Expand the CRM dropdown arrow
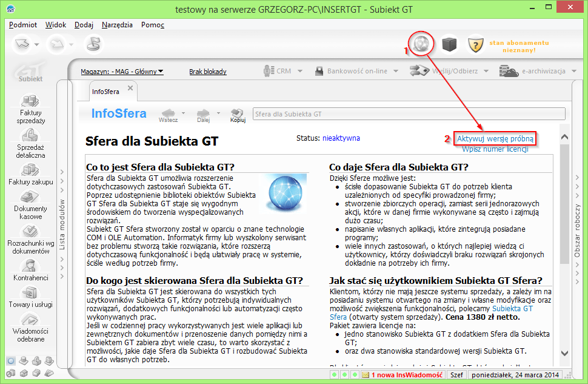 tap(299, 71)
